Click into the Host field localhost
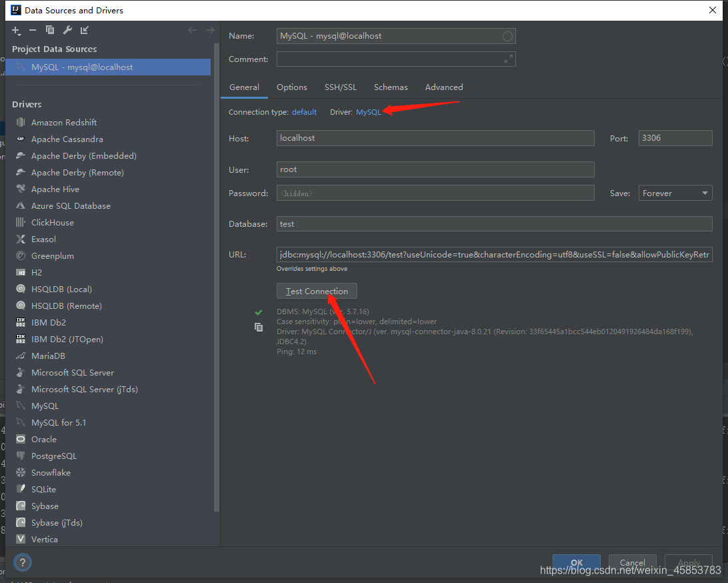This screenshot has height=583, width=728. coord(435,138)
